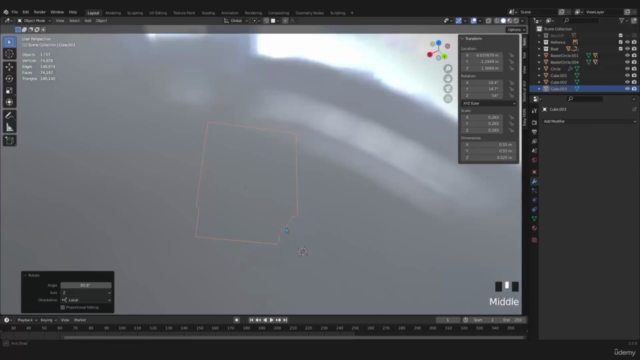This screenshot has width=640, height=360.
Task: Open the Object Mode dropdown
Action: pos(34,21)
